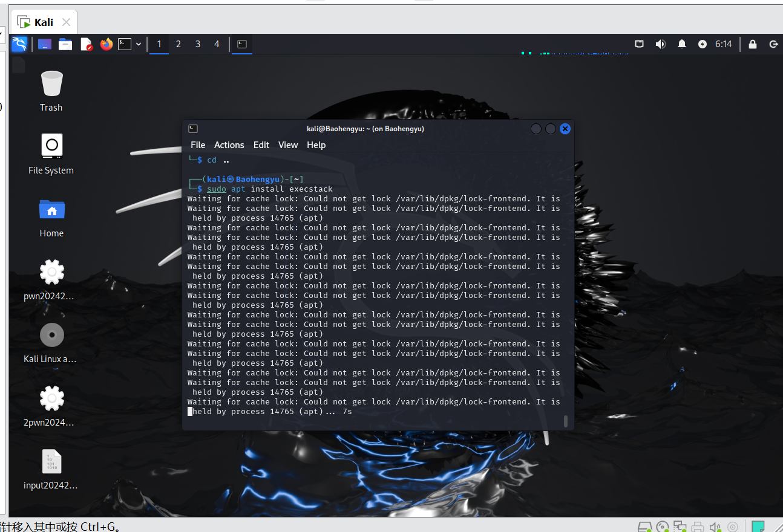This screenshot has height=532, width=783.
Task: Click the VM sound card status icon
Action: point(716,527)
